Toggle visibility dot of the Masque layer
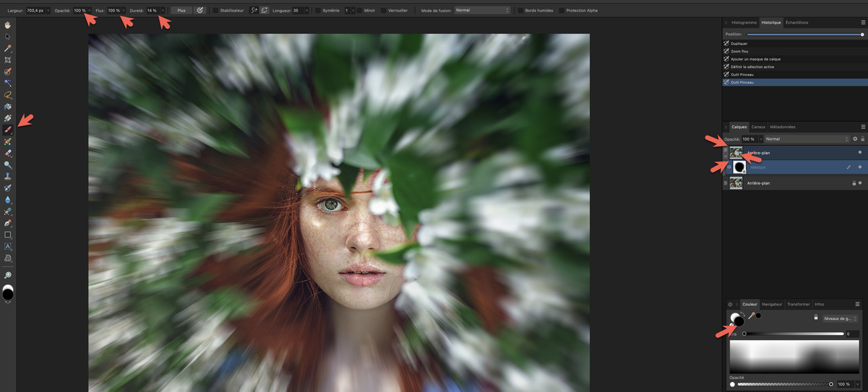 (x=860, y=167)
